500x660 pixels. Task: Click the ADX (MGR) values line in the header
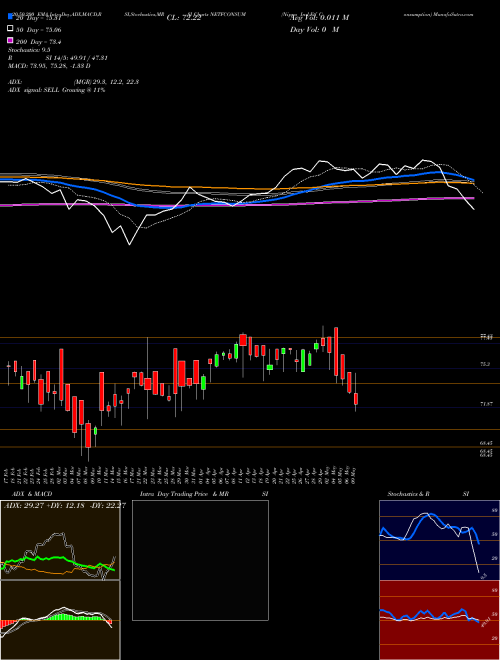tap(73, 82)
